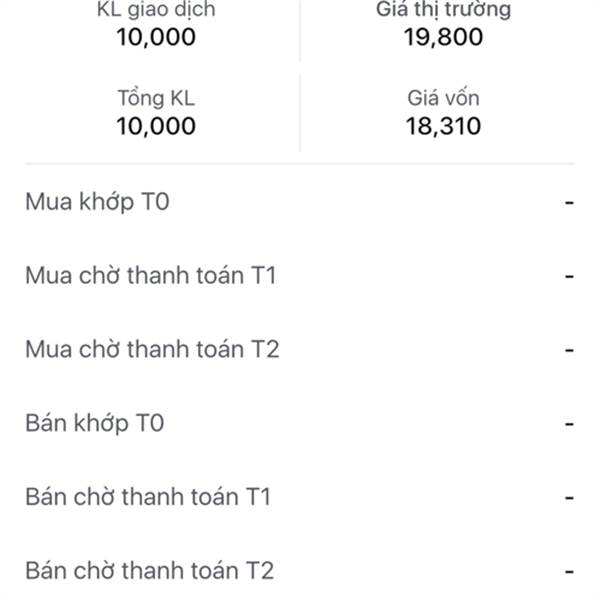The height and width of the screenshot is (600, 600).
Task: Open the Mua chờ thanh toán T1 row
Action: click(x=300, y=276)
